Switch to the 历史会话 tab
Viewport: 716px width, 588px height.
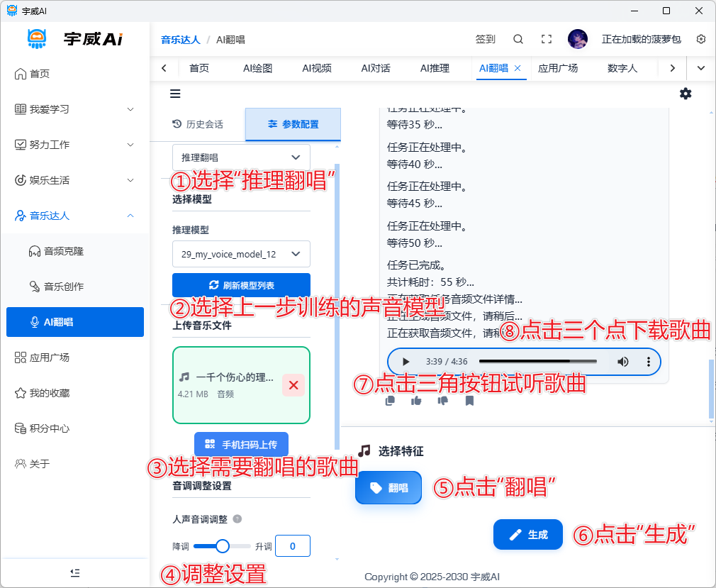(x=198, y=124)
